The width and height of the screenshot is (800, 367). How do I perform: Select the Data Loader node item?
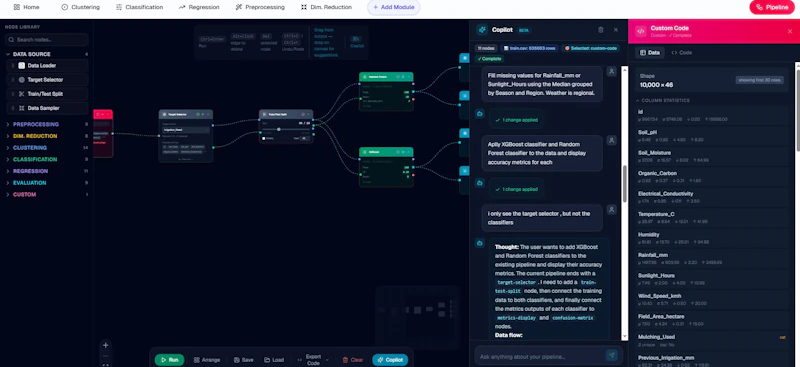(x=47, y=66)
